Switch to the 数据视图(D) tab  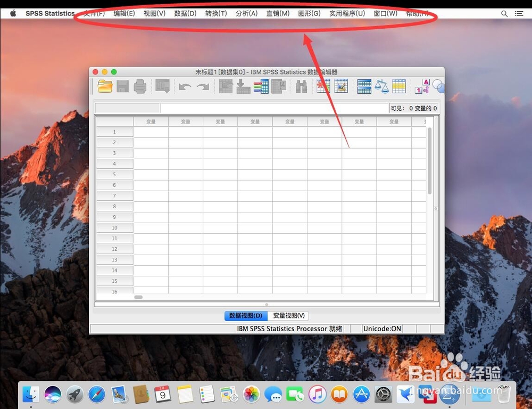(246, 316)
